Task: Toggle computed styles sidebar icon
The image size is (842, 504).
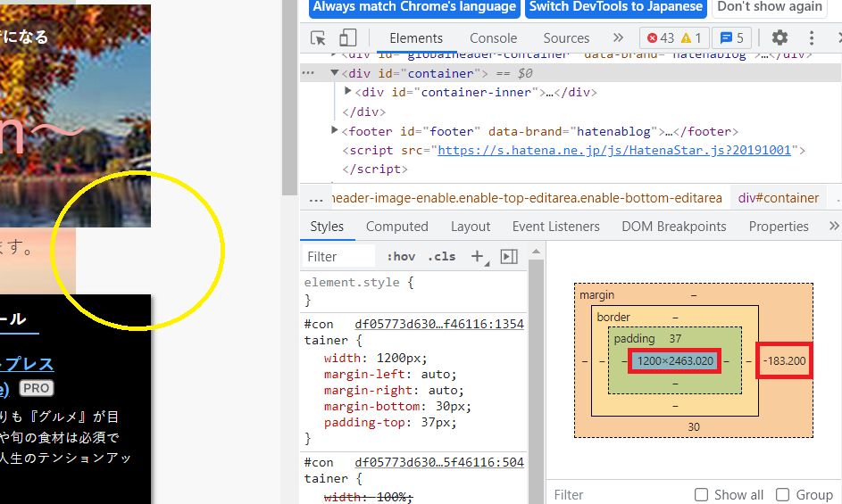Action: [509, 257]
